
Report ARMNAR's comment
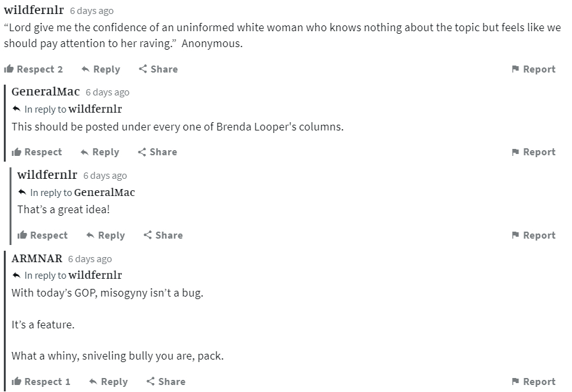coord(533,381)
